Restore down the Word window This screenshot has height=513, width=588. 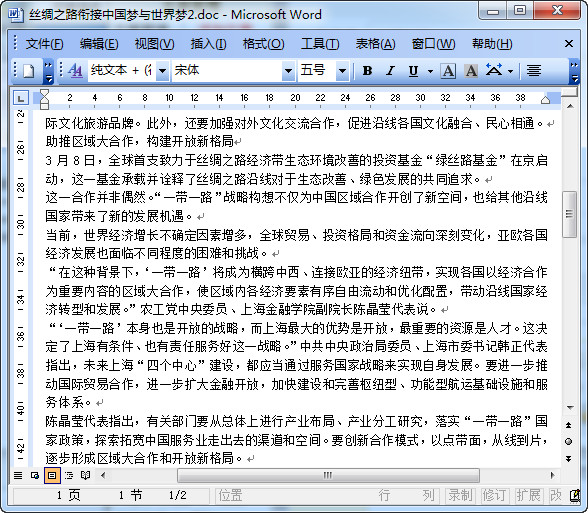click(x=520, y=10)
